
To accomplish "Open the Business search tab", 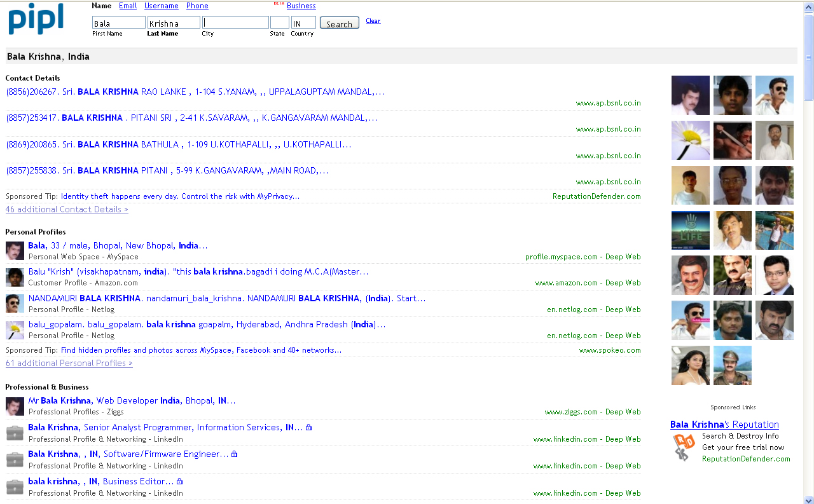I will [301, 6].
